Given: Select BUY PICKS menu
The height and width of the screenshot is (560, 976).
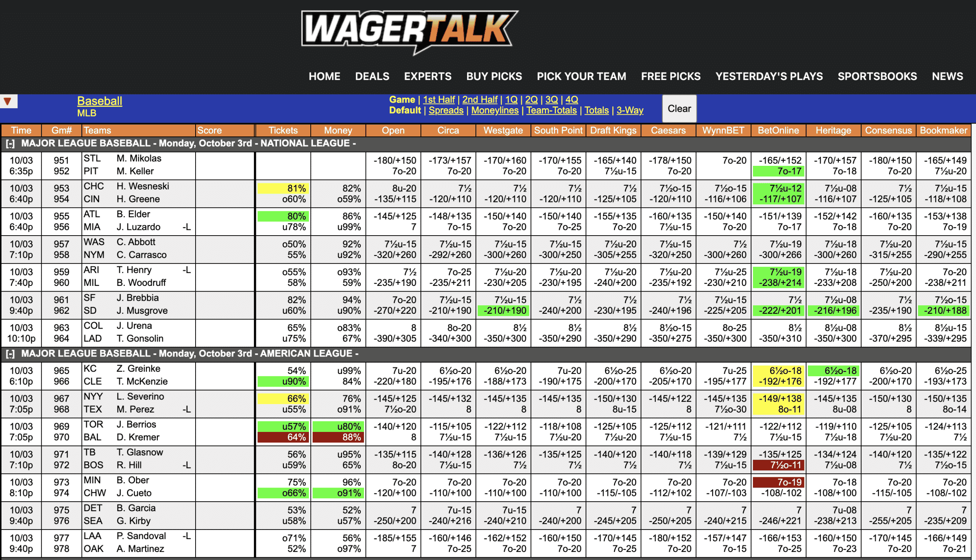Looking at the screenshot, I should [x=494, y=77].
